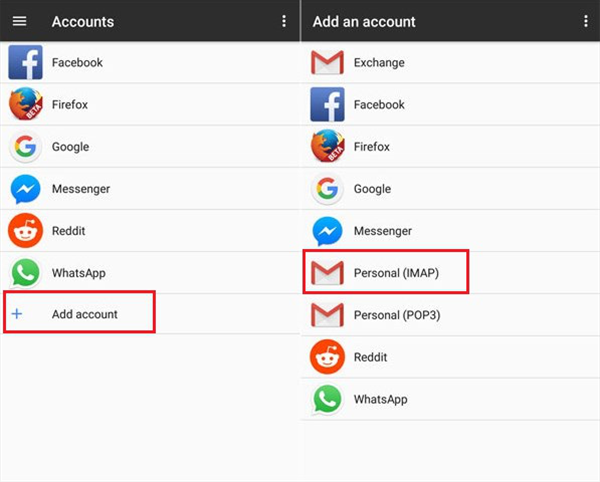Viewport: 600px width, 482px height.
Task: Tap the Gmail icon next to Exchange
Action: pos(327,63)
